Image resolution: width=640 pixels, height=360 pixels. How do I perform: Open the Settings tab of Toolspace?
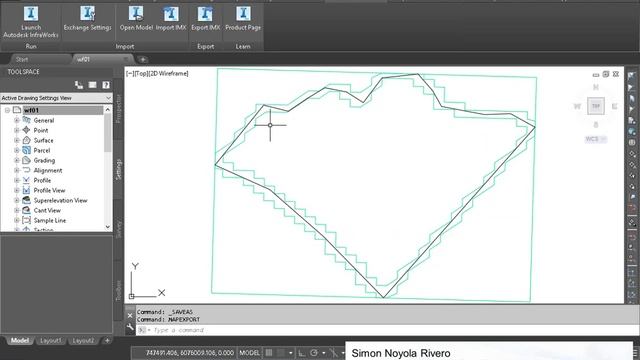click(x=118, y=169)
